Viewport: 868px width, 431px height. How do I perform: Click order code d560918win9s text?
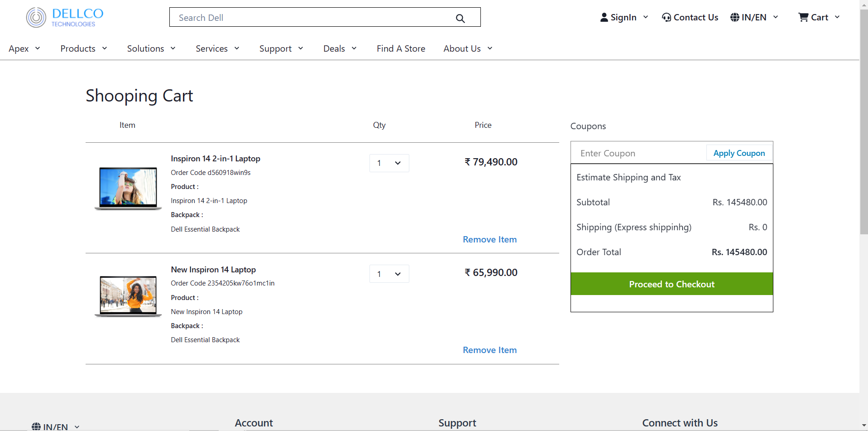pyautogui.click(x=211, y=173)
